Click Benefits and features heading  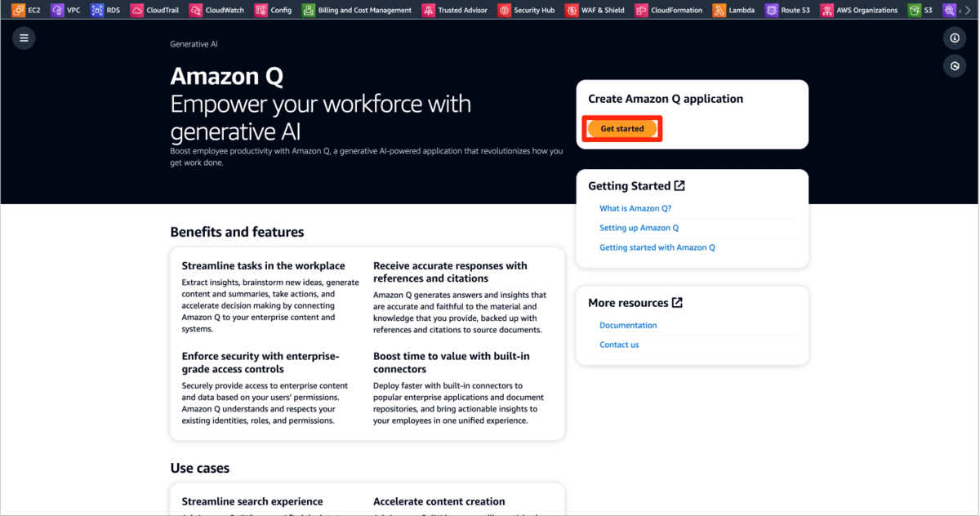(237, 232)
